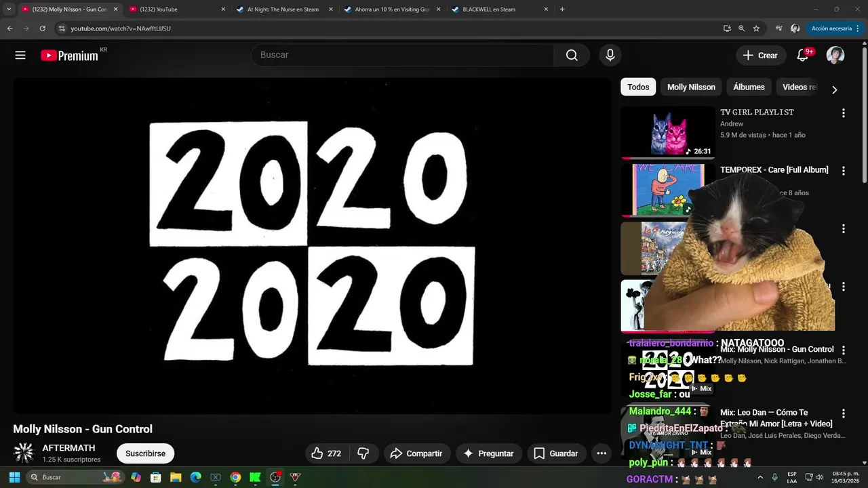Open OBS Studio from taskbar
The image size is (868, 488).
pos(275,477)
